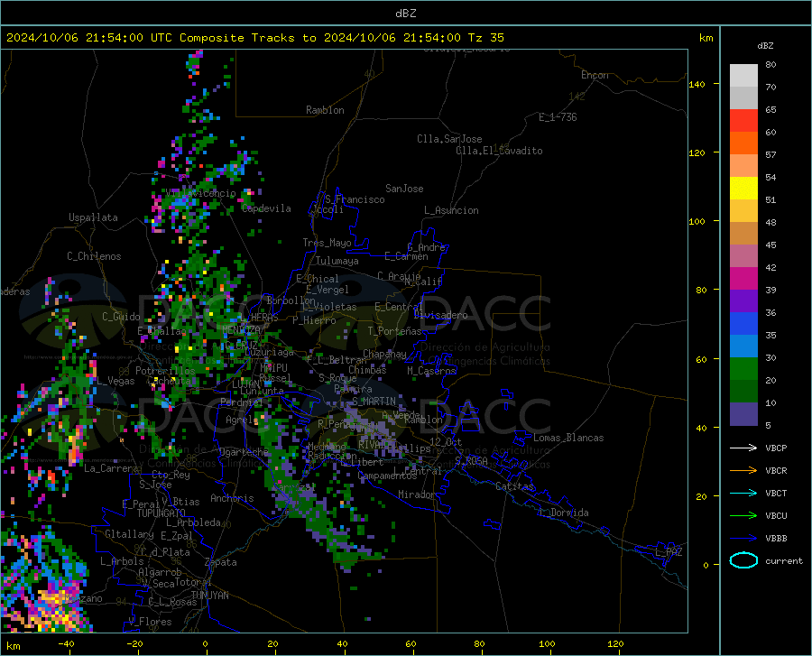The width and height of the screenshot is (812, 656).
Task: Click the SanJose place label
Action: [404, 189]
